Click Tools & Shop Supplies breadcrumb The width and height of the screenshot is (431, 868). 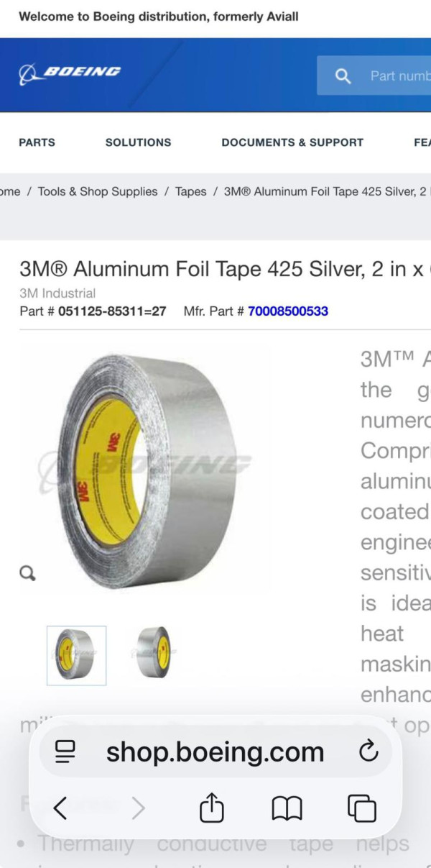[98, 191]
